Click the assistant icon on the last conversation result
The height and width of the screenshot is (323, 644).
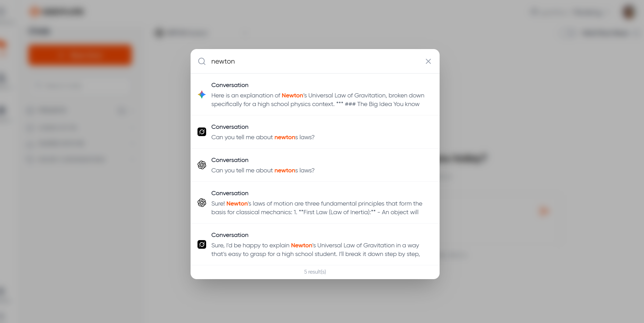tap(202, 244)
